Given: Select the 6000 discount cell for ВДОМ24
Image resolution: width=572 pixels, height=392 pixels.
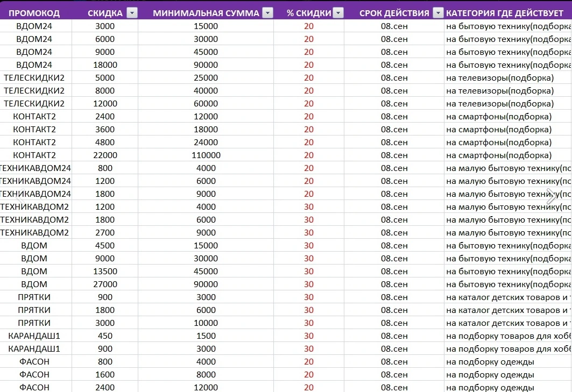Looking at the screenshot, I should pos(105,39).
